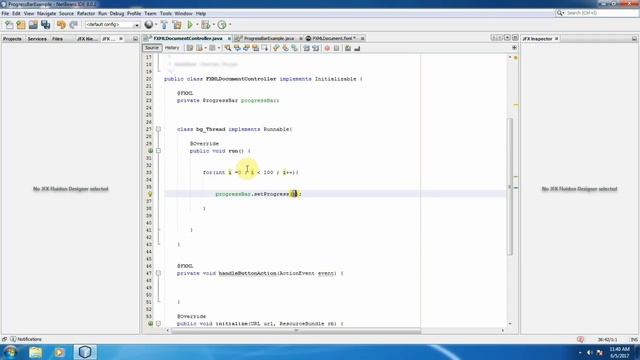The height and width of the screenshot is (360, 640).
Task: Switch to the ProgressBarExample.java tab
Action: pyautogui.click(x=269, y=38)
